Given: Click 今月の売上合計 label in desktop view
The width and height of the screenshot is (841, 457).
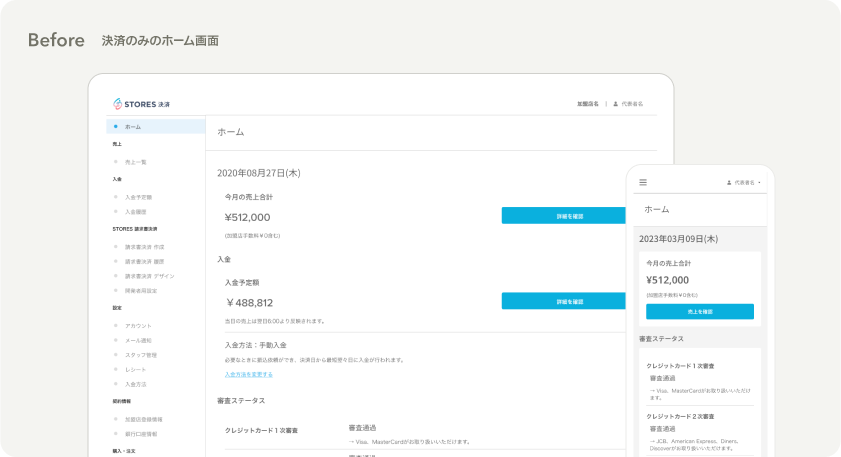Looking at the screenshot, I should [248, 197].
